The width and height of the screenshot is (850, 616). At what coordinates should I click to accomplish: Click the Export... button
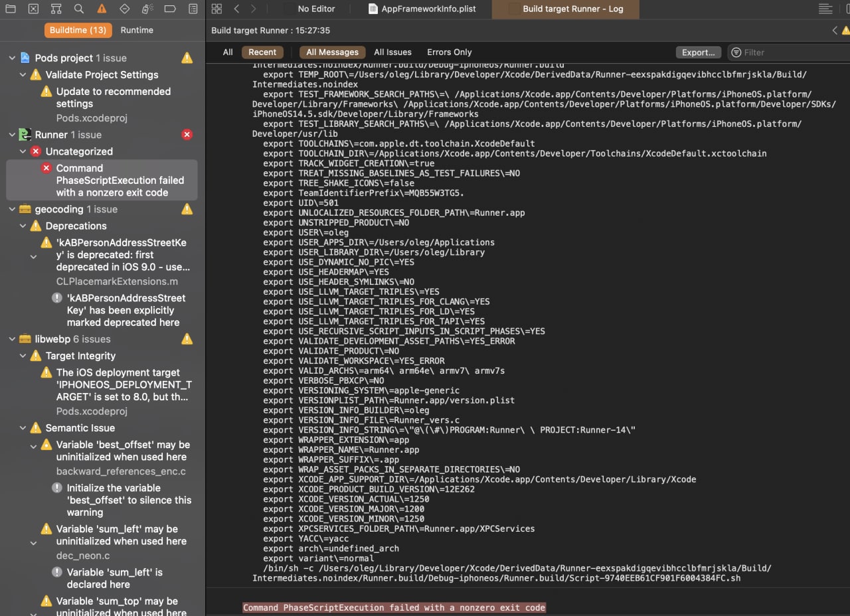point(699,52)
